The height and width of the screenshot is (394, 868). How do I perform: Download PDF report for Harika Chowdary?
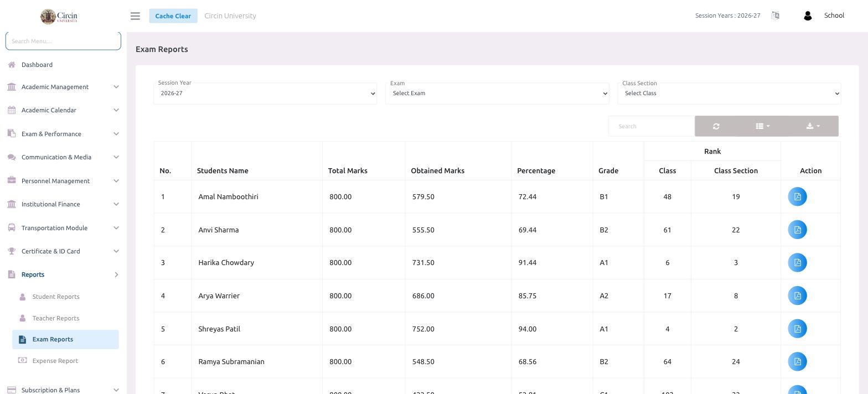797,262
